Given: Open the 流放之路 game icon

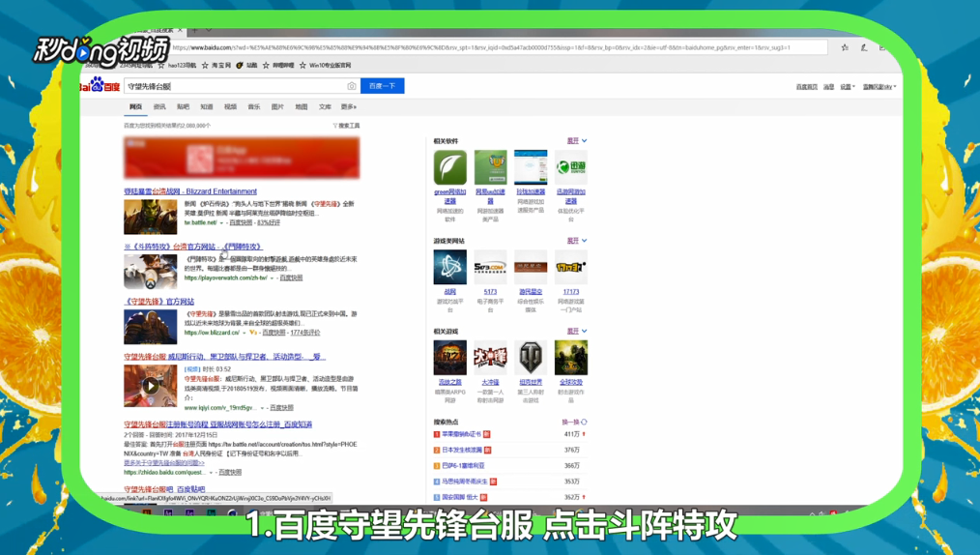Looking at the screenshot, I should click(x=450, y=358).
